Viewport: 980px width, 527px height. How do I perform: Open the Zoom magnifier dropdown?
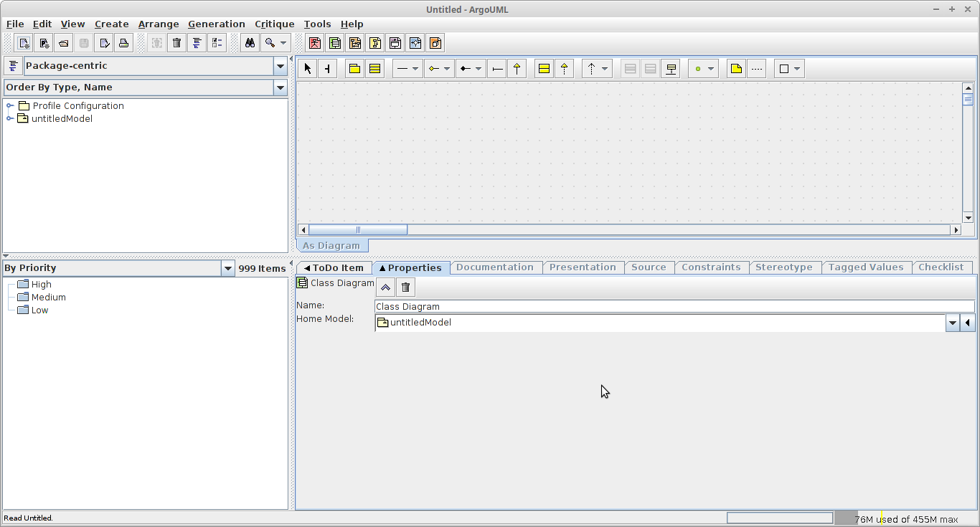283,43
